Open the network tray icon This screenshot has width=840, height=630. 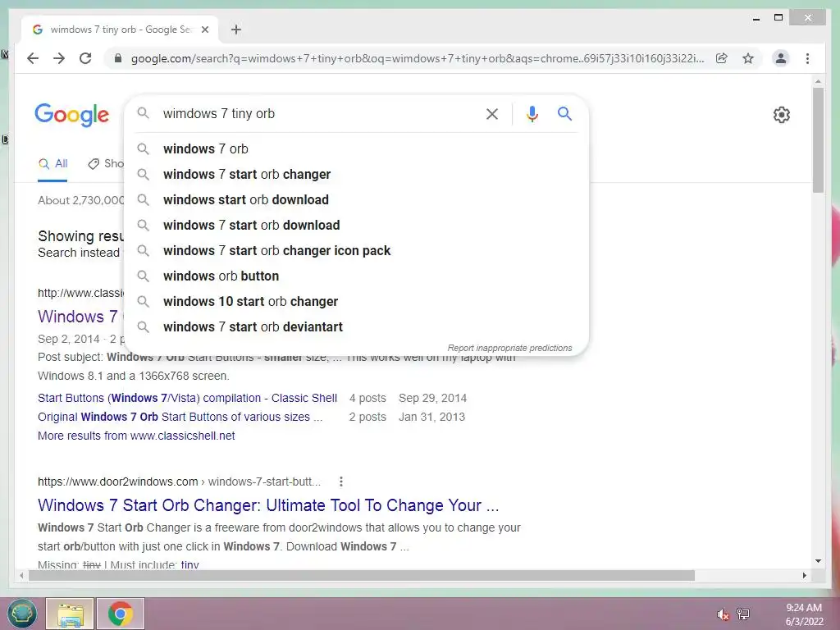(x=743, y=614)
